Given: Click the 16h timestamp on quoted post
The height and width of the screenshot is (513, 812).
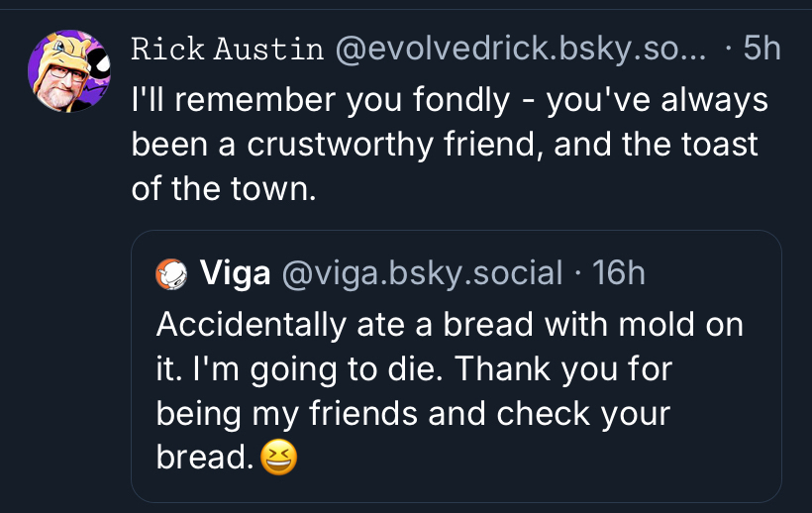Looking at the screenshot, I should [x=618, y=272].
